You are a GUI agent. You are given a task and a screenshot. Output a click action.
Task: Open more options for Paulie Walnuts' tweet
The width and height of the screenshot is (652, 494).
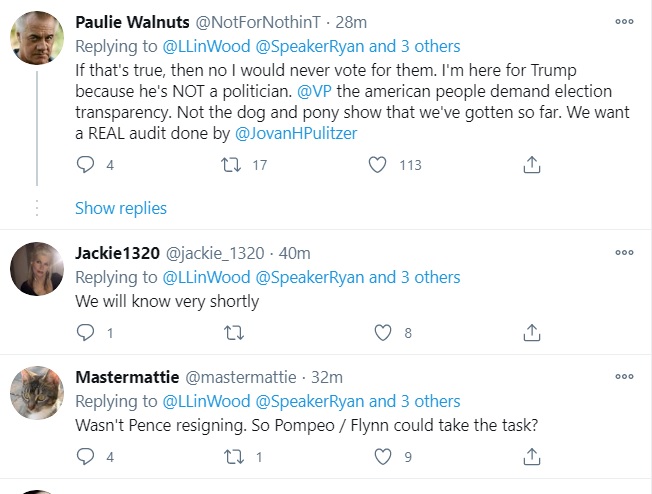(x=624, y=22)
